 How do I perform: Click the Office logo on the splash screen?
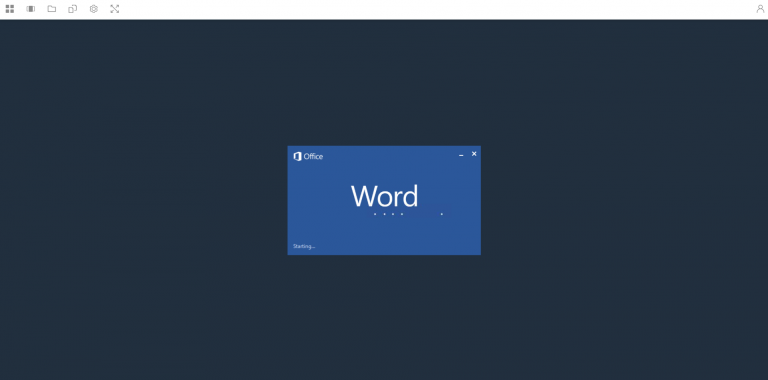pyautogui.click(x=297, y=156)
